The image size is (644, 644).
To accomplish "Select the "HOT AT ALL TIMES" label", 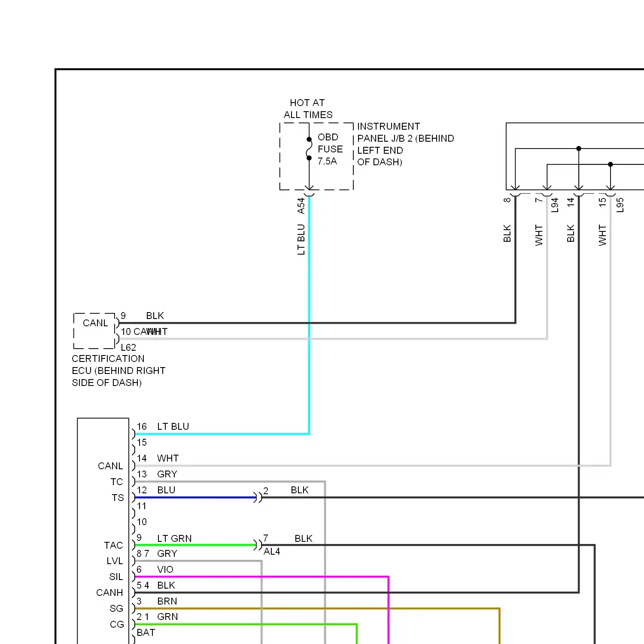I will point(308,109).
